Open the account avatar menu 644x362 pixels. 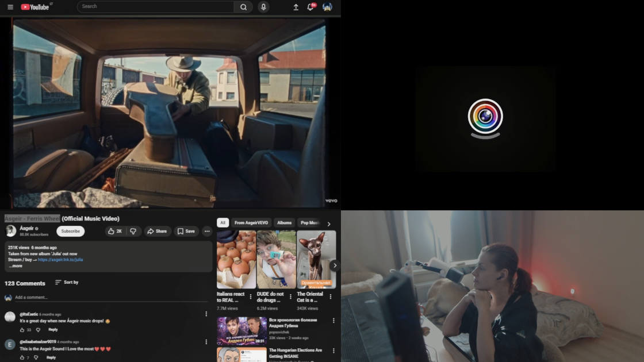coord(327,7)
